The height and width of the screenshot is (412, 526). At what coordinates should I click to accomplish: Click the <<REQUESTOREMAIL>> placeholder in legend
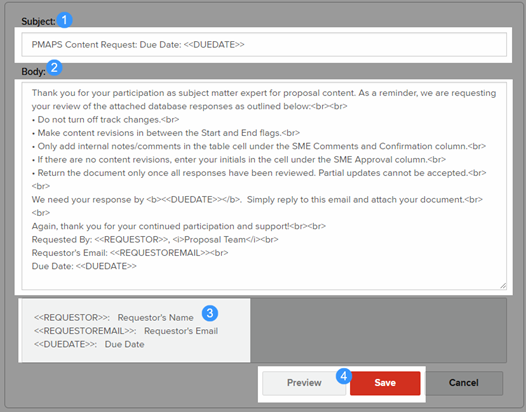click(x=85, y=331)
